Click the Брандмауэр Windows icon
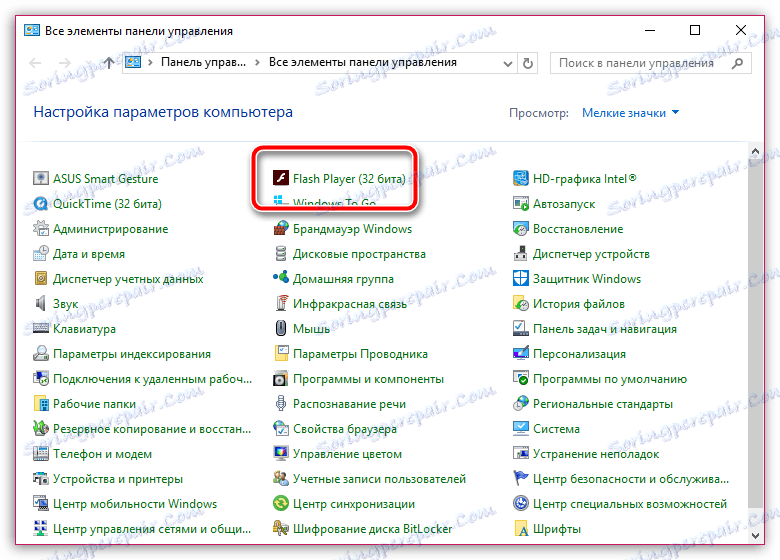The height and width of the screenshot is (560, 780). (281, 228)
